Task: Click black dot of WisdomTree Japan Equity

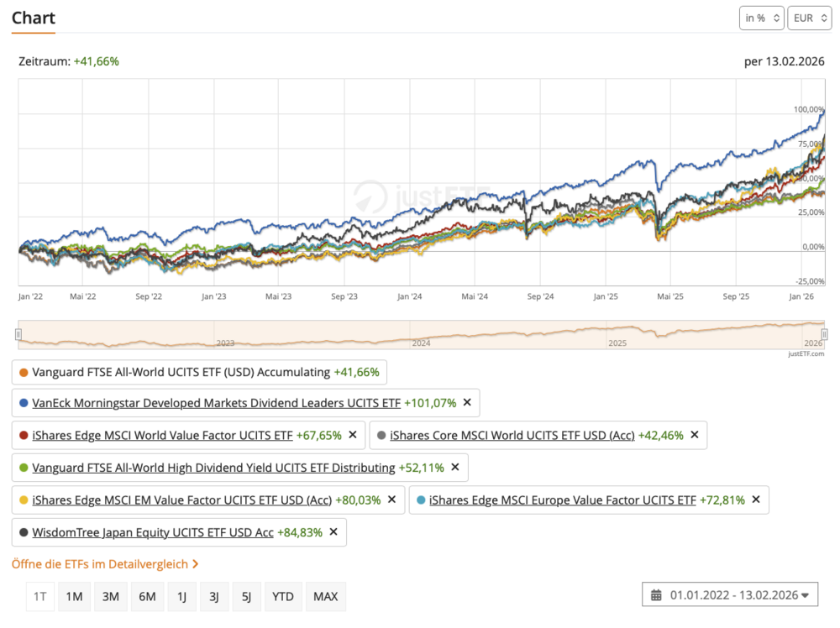Action: (x=24, y=532)
